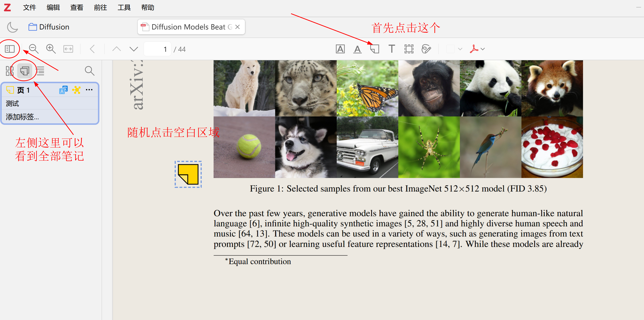644x320 pixels.
Task: Click the blue bird sample image
Action: point(490,147)
